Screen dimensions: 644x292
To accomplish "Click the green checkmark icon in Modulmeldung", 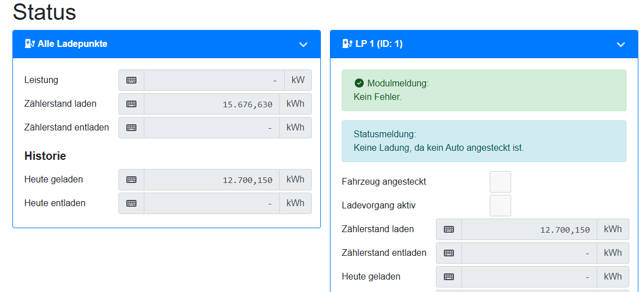I will [359, 84].
